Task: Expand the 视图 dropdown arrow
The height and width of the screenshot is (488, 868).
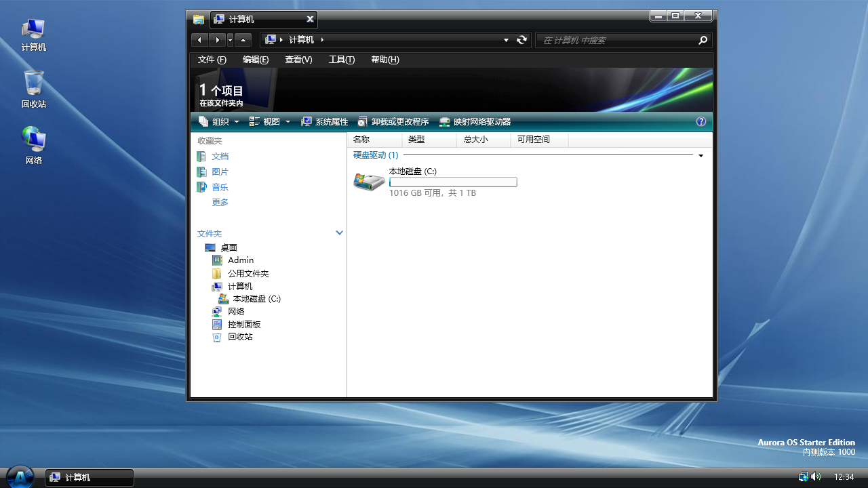Action: (288, 122)
